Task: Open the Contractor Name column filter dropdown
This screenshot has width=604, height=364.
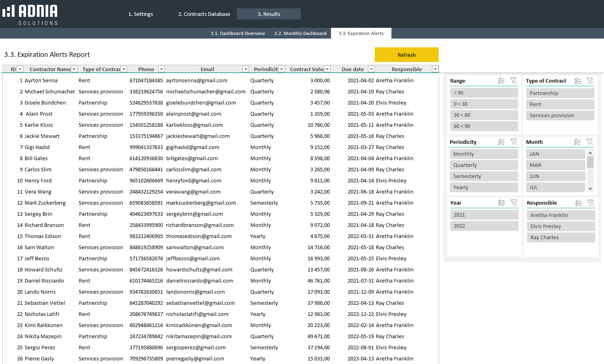Action: point(74,69)
